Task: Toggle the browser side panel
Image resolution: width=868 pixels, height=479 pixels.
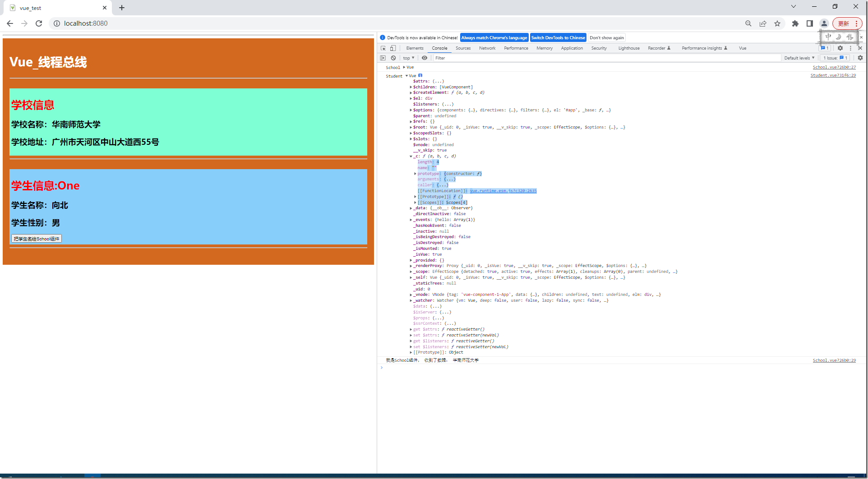Action: click(x=810, y=23)
